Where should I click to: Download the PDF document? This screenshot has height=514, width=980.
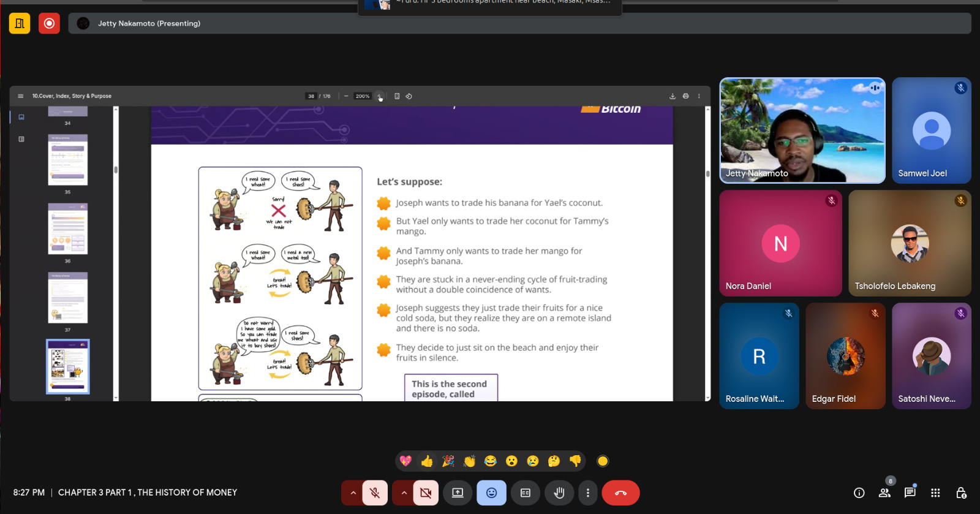point(673,96)
